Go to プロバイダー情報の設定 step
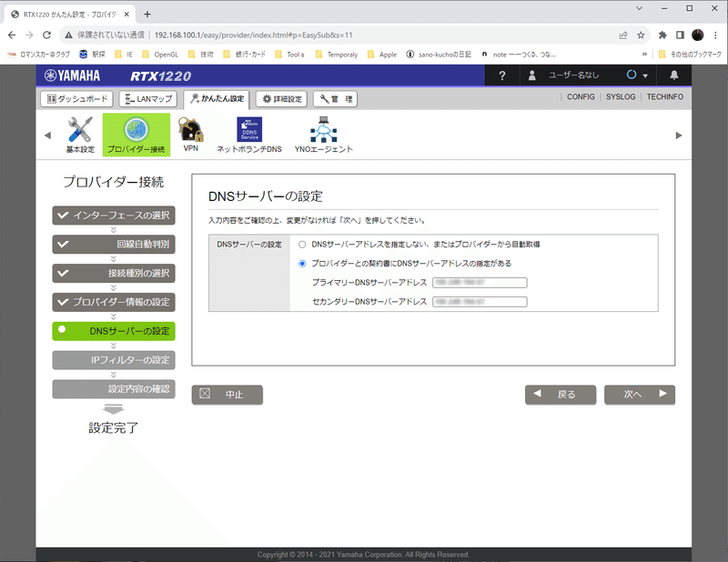The width and height of the screenshot is (728, 562). 114,302
